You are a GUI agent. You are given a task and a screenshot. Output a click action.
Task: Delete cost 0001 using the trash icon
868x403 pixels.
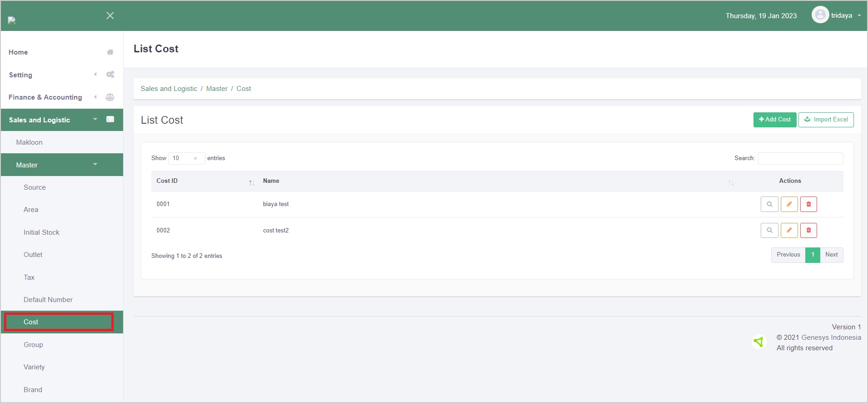click(808, 204)
